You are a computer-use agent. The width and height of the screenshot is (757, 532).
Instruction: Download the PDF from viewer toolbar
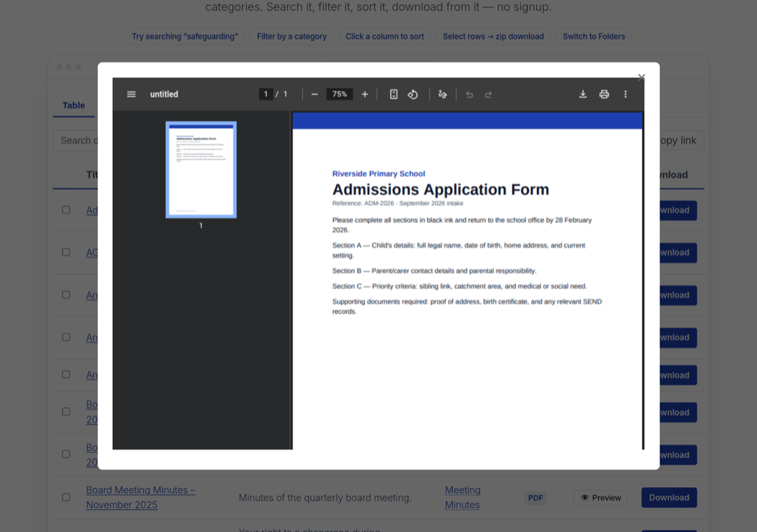[583, 94]
